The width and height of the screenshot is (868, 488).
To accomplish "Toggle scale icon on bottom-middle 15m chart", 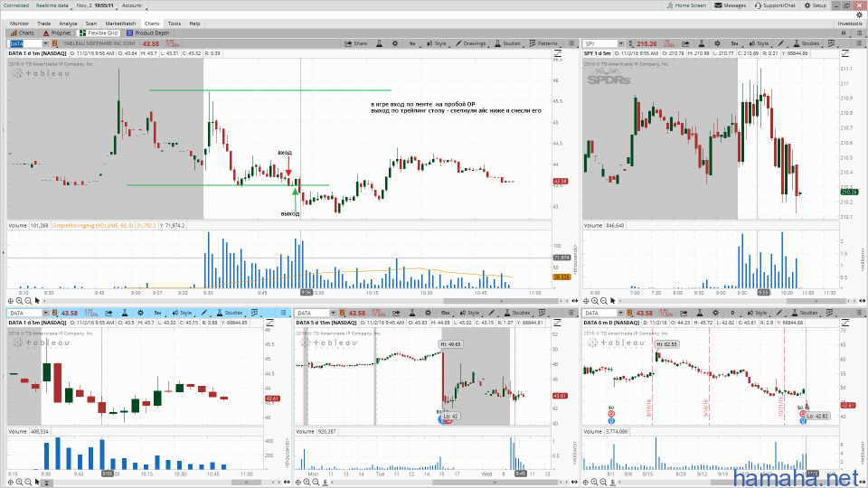I will pyautogui.click(x=558, y=323).
